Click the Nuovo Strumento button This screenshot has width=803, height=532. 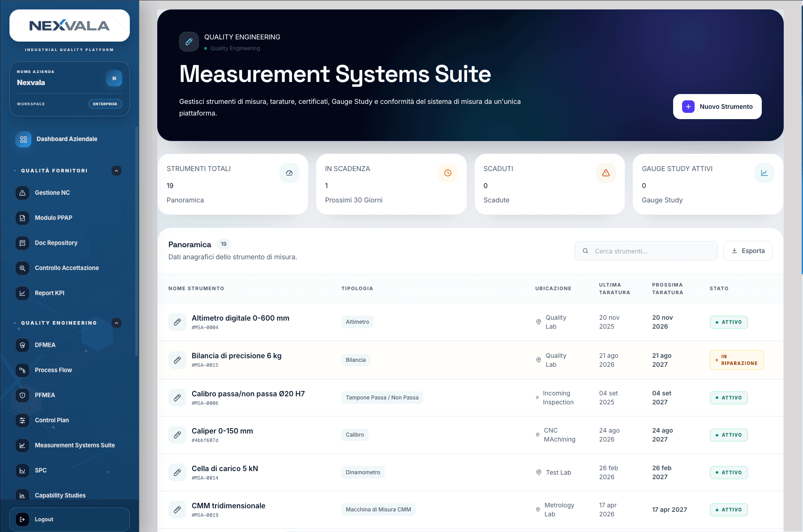point(717,107)
